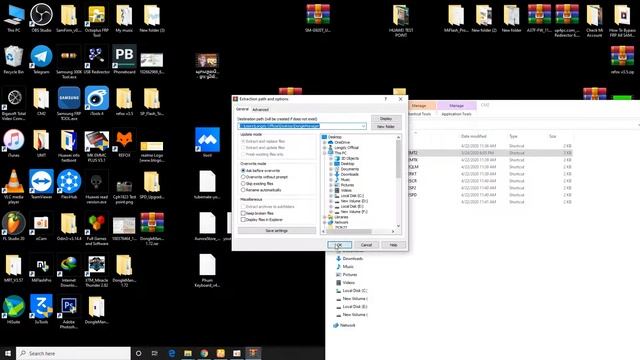Image resolution: width=640 pixels, height=360 pixels.
Task: Open Chrome from the taskbar
Action: pyautogui.click(x=204, y=353)
